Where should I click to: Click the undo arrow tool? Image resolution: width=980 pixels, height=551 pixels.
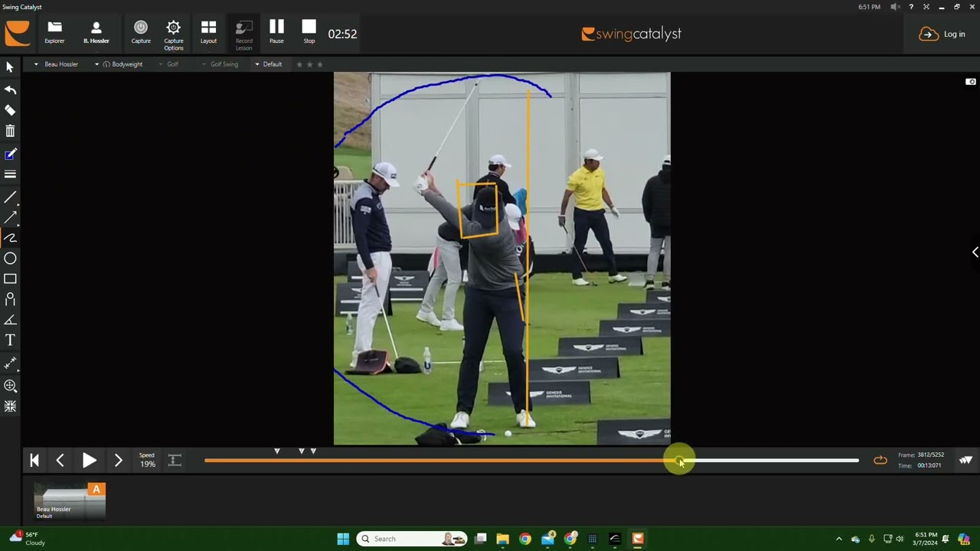point(11,89)
